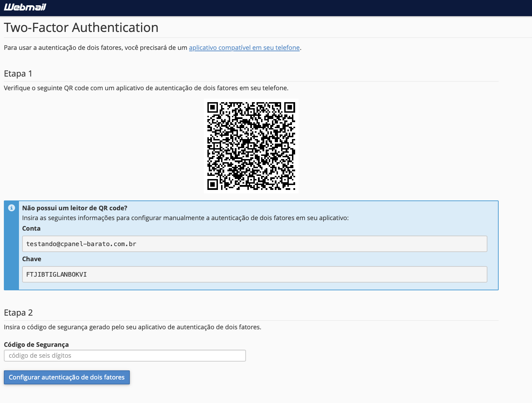Select the Conta account email field
The height and width of the screenshot is (403, 532).
coord(254,244)
